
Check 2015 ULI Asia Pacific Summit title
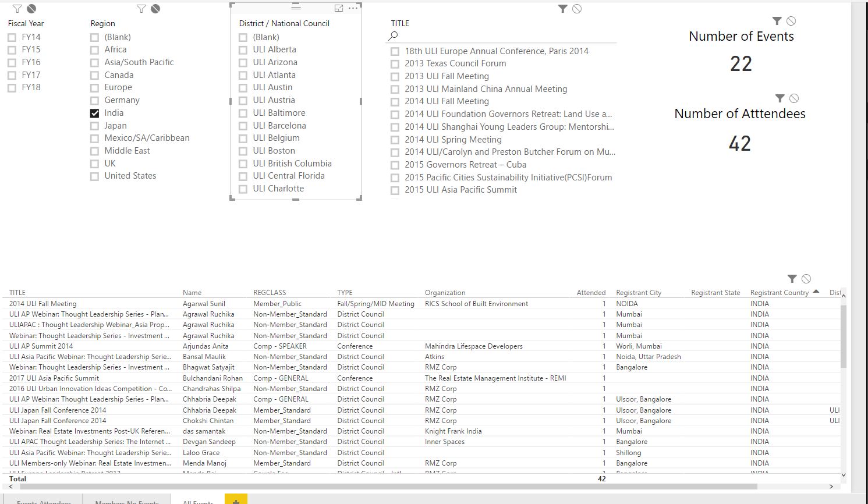[x=395, y=190]
